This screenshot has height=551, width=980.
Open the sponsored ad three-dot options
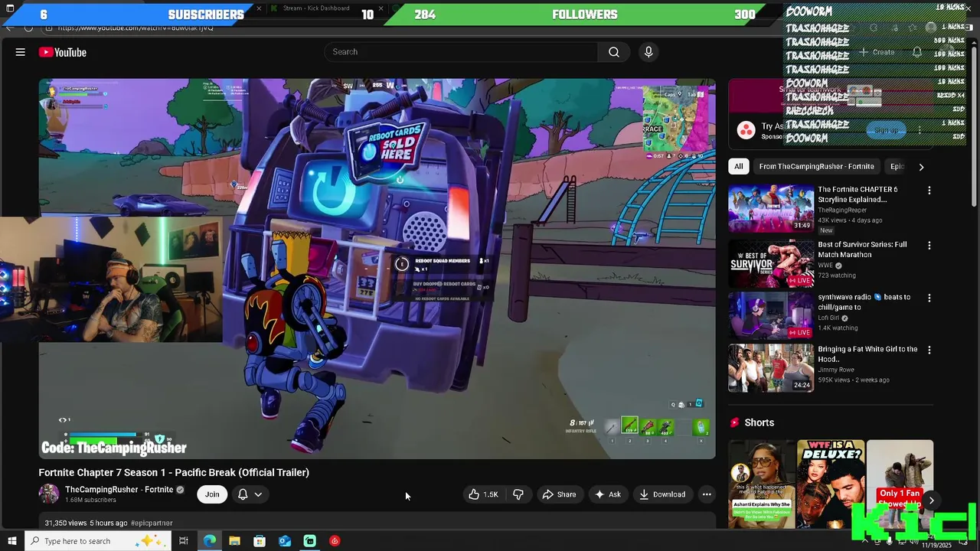tap(920, 130)
